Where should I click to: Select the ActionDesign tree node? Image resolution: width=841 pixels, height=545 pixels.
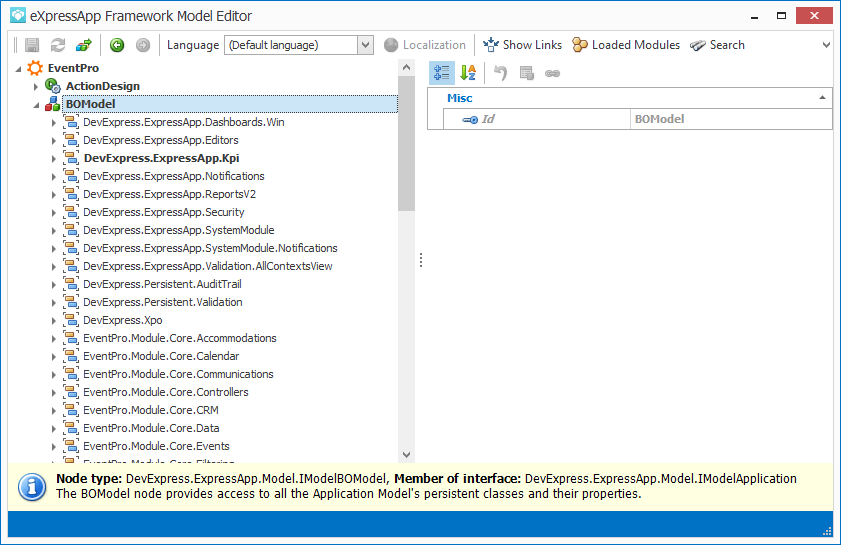(x=102, y=86)
